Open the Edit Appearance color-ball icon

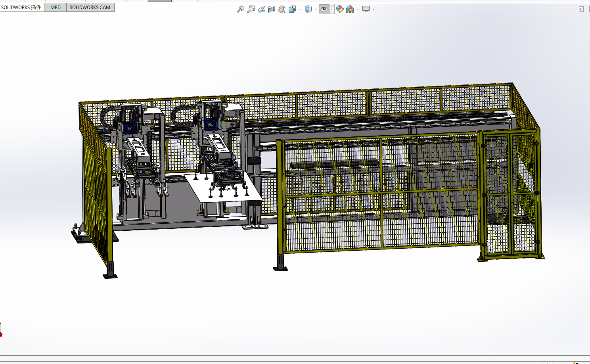click(340, 9)
